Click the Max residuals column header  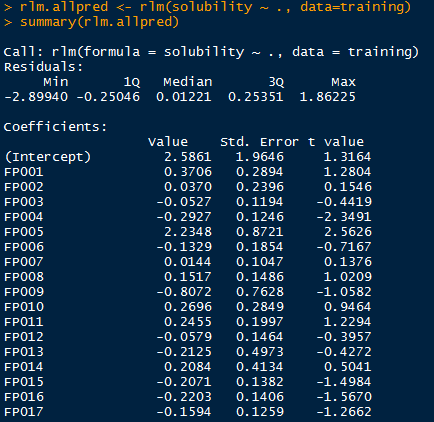[x=343, y=82]
